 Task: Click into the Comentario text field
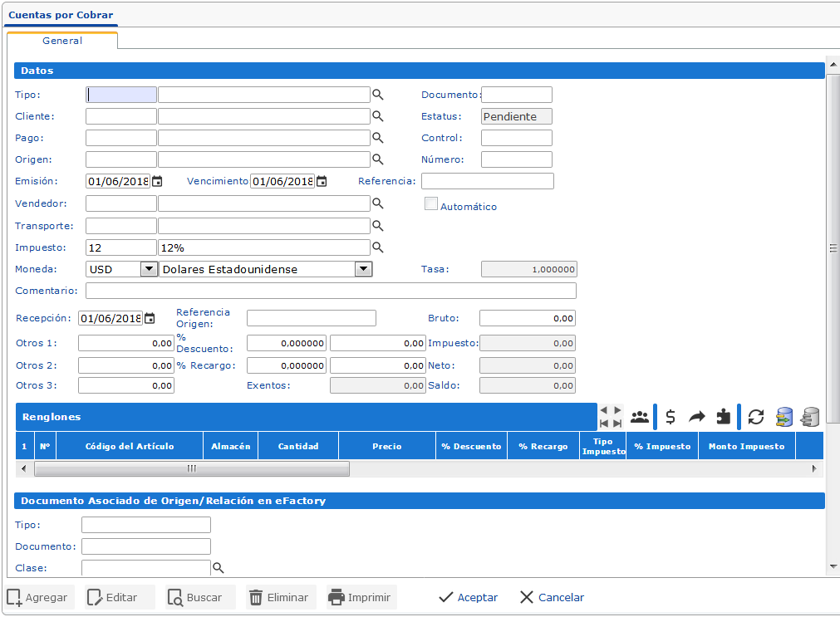[331, 291]
